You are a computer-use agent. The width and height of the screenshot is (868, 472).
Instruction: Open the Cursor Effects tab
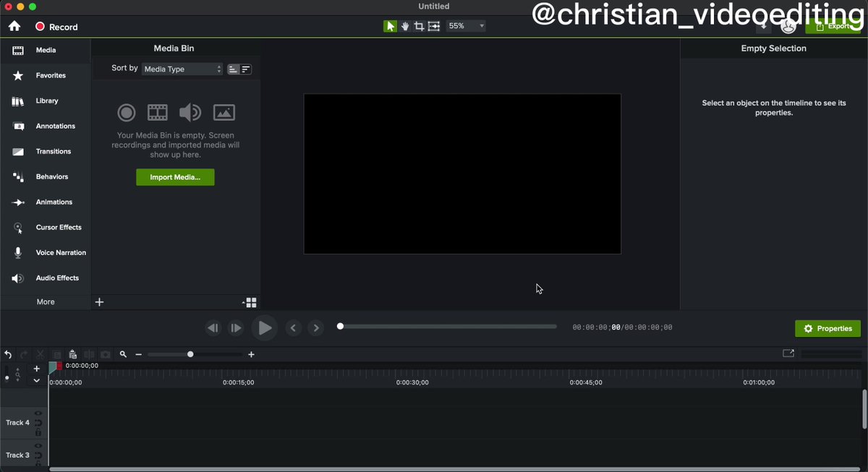pyautogui.click(x=46, y=227)
